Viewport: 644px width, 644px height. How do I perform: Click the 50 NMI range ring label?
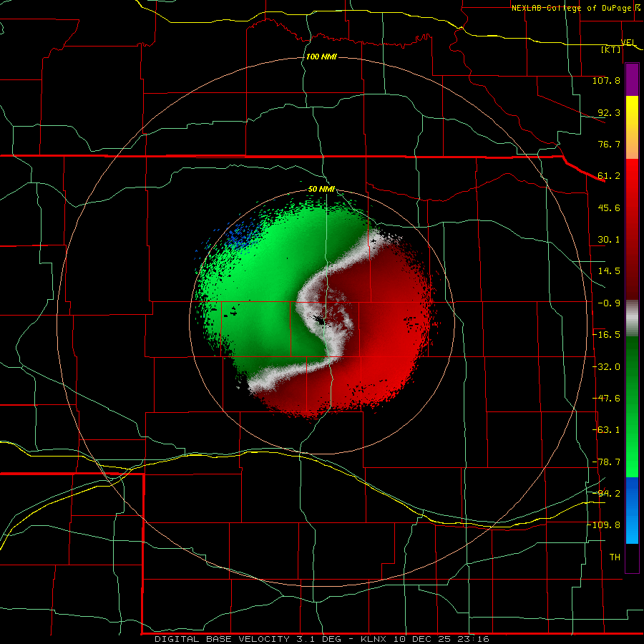pos(321,189)
